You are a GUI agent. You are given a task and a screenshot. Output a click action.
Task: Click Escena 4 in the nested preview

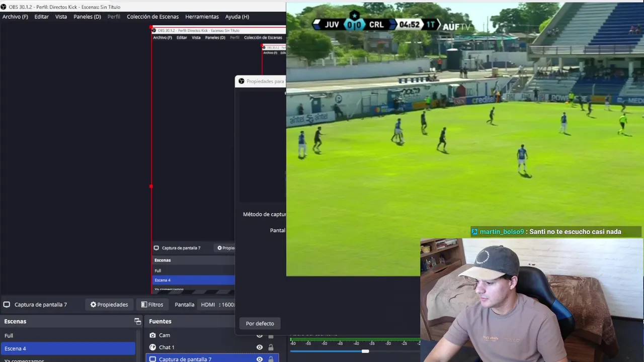pyautogui.click(x=193, y=280)
